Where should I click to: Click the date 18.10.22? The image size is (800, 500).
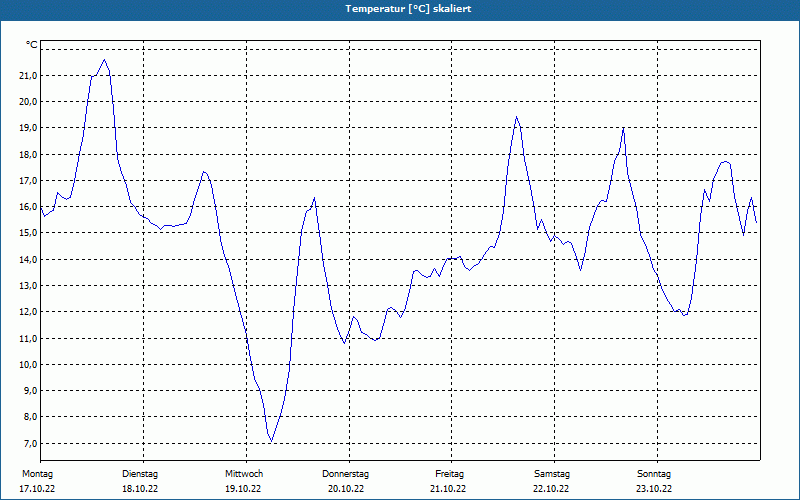[140, 489]
